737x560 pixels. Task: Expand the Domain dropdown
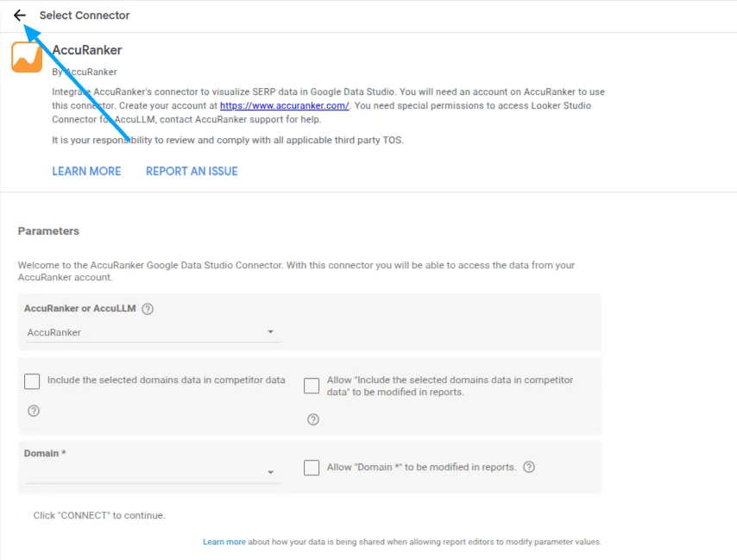tap(152, 472)
